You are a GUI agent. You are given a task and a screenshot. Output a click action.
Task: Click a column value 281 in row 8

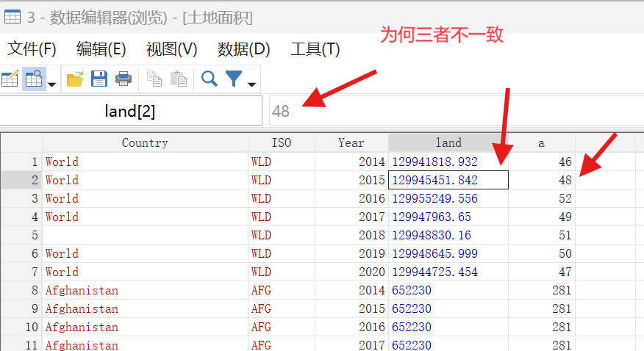(x=542, y=290)
